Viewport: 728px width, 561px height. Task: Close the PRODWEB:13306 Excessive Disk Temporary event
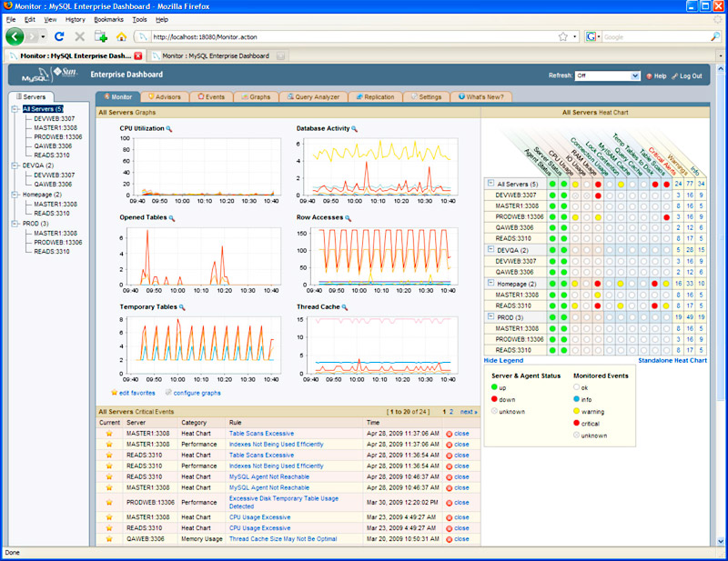coord(458,503)
